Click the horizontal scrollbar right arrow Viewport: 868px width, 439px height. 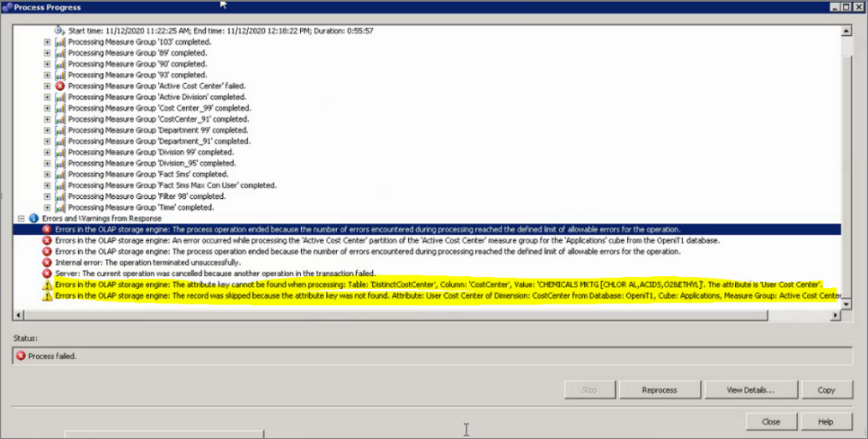pyautogui.click(x=836, y=315)
